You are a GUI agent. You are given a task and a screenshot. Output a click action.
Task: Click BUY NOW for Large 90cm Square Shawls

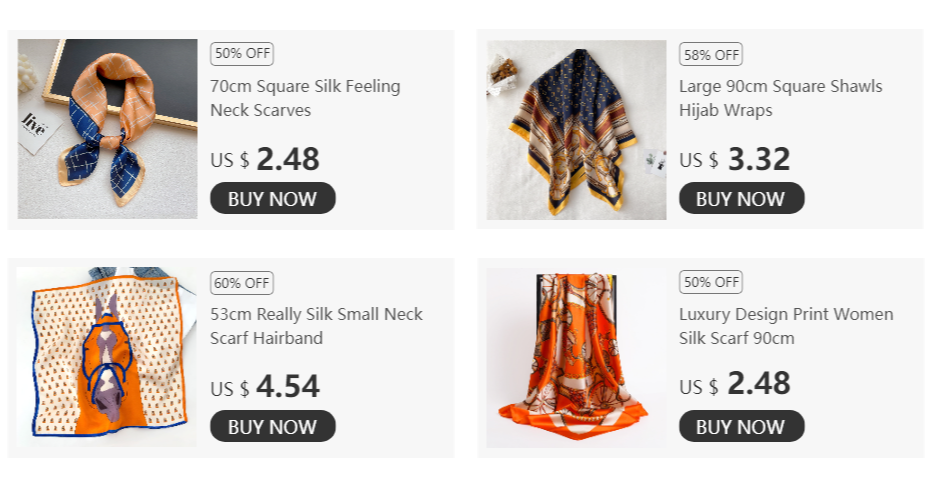741,198
